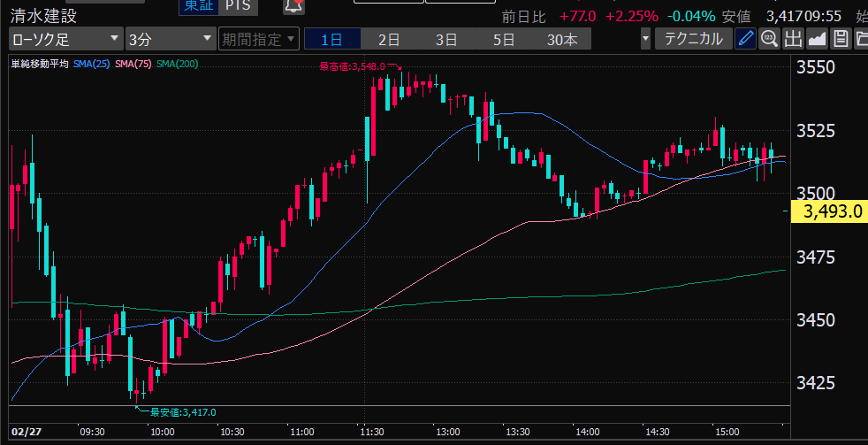Select the 2日 range tab

click(389, 39)
